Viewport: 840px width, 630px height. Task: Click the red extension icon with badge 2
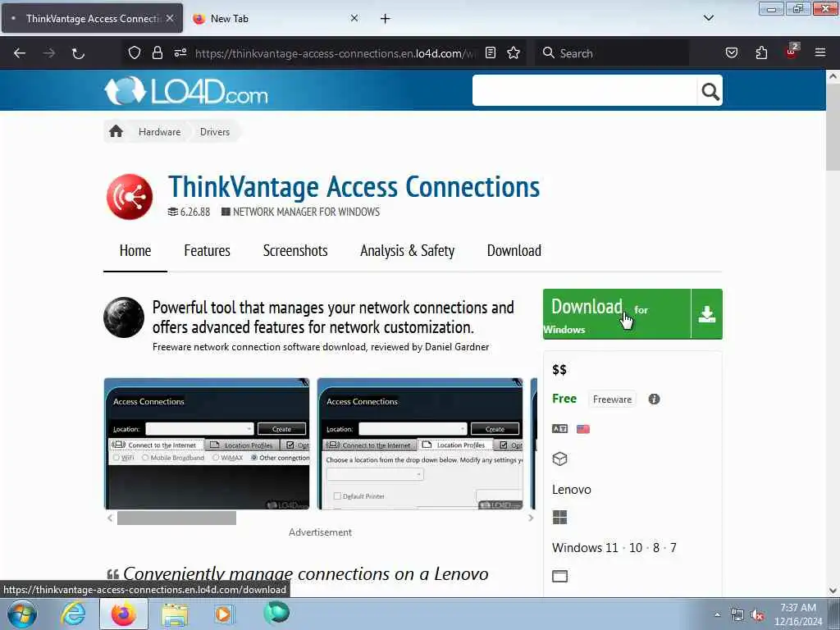pyautogui.click(x=792, y=52)
